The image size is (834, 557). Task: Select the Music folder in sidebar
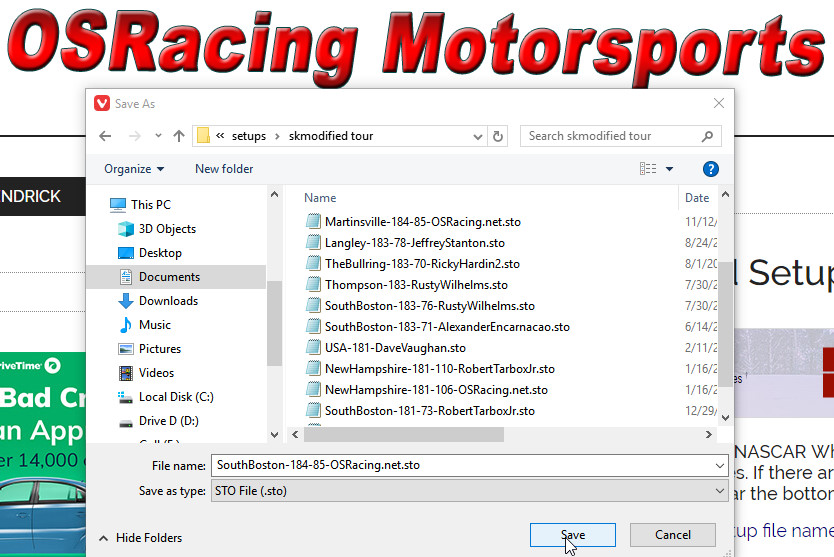point(155,325)
